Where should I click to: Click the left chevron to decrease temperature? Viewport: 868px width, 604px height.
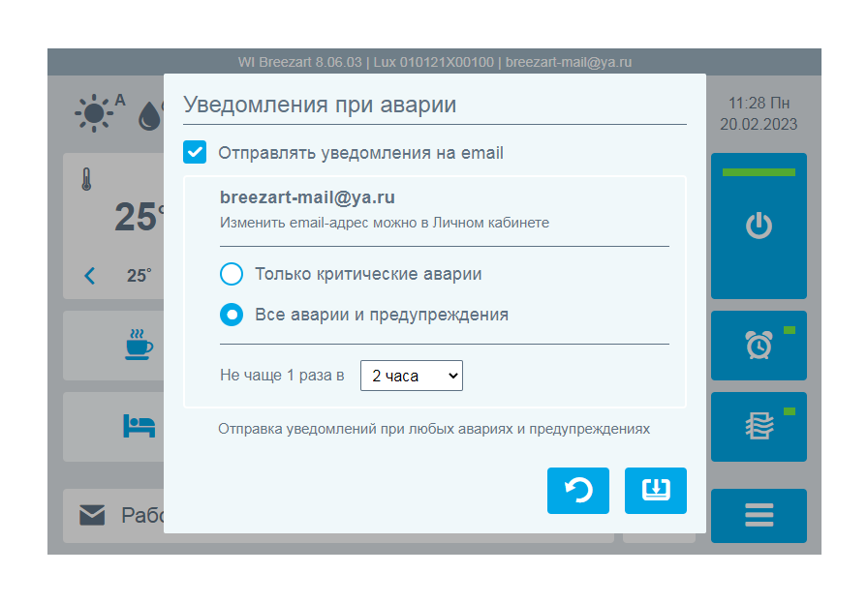click(90, 276)
